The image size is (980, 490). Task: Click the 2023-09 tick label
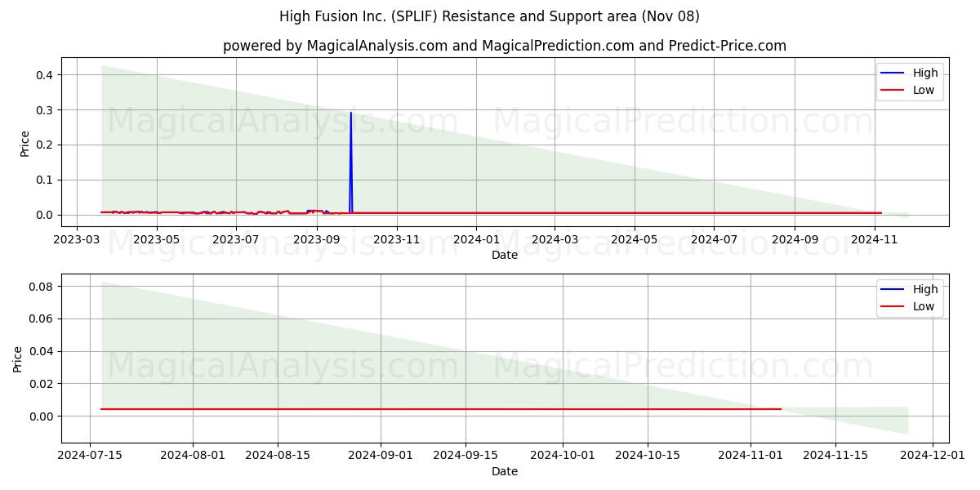[x=317, y=240]
